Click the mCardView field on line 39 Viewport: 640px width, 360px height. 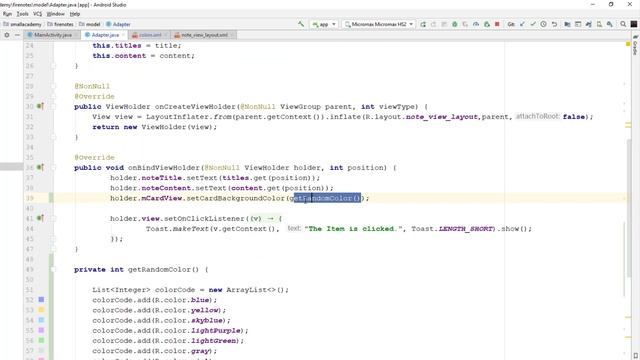click(x=162, y=198)
